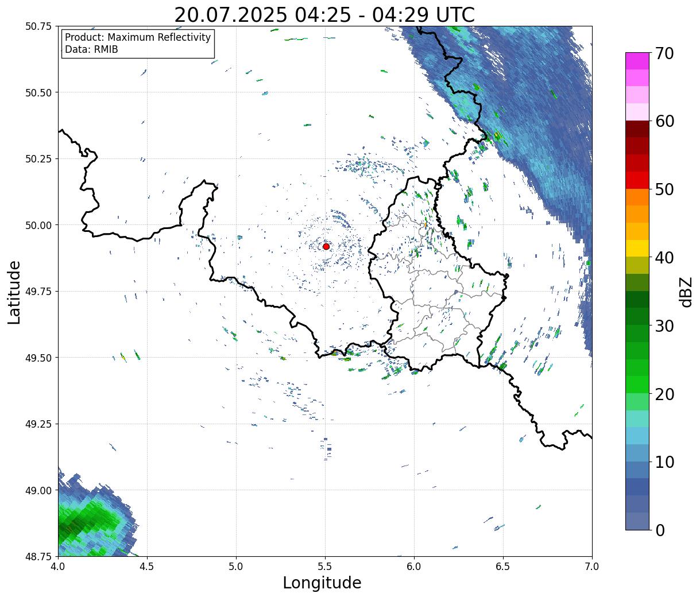The height and width of the screenshot is (597, 700).
Task: Click the longitude tick label 5.5
Action: [x=325, y=566]
